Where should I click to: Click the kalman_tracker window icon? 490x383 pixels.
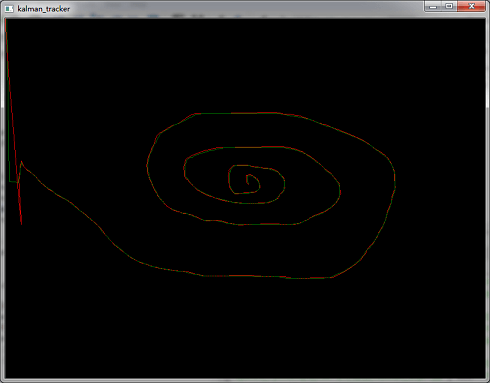point(9,9)
